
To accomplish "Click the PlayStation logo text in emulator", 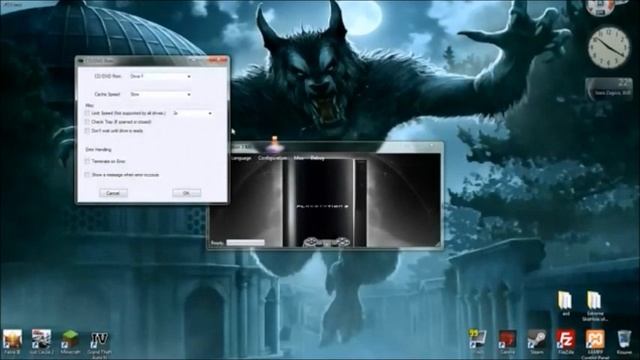I will pyautogui.click(x=322, y=207).
